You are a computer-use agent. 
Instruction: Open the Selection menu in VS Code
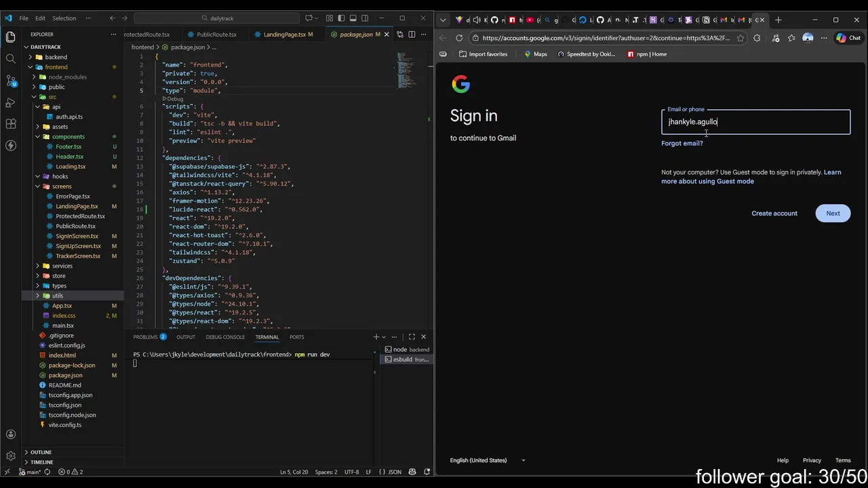(x=64, y=18)
